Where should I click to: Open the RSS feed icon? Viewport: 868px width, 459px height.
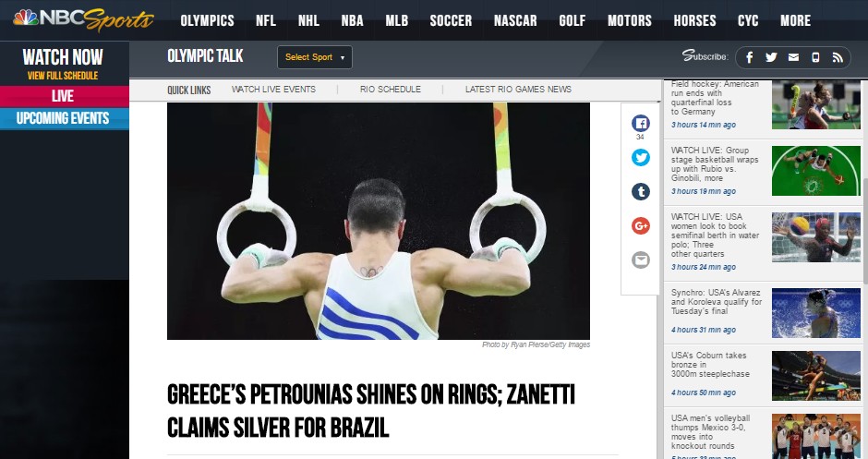[x=838, y=57]
